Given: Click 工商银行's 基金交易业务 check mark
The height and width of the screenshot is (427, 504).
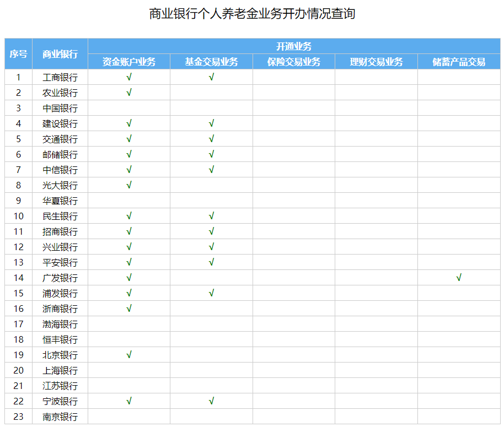Looking at the screenshot, I should pyautogui.click(x=212, y=77).
